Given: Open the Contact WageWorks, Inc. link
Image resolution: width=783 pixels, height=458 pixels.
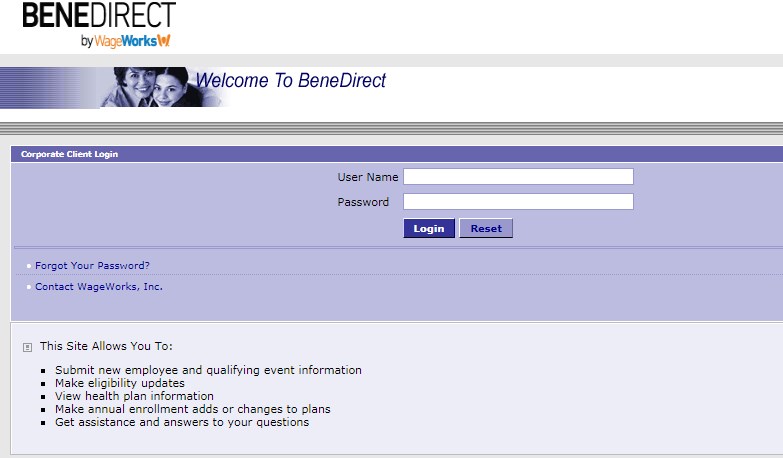Looking at the screenshot, I should pos(99,287).
